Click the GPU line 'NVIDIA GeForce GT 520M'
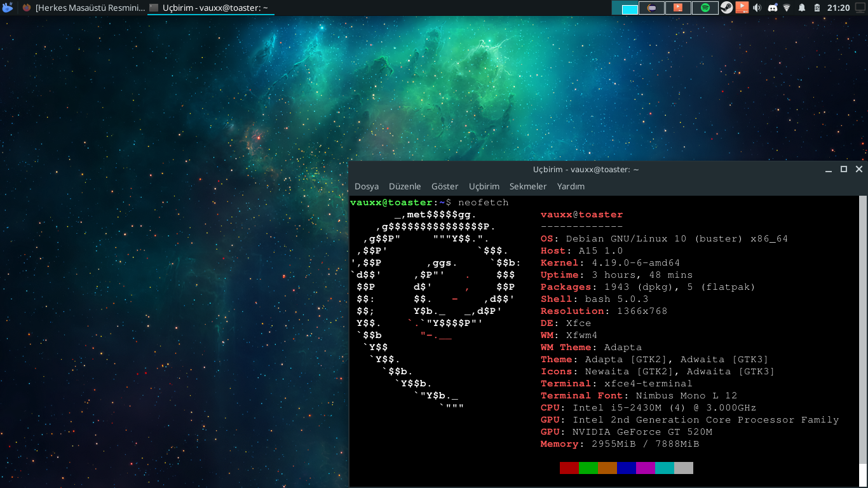Image resolution: width=868 pixels, height=488 pixels. 642,432
